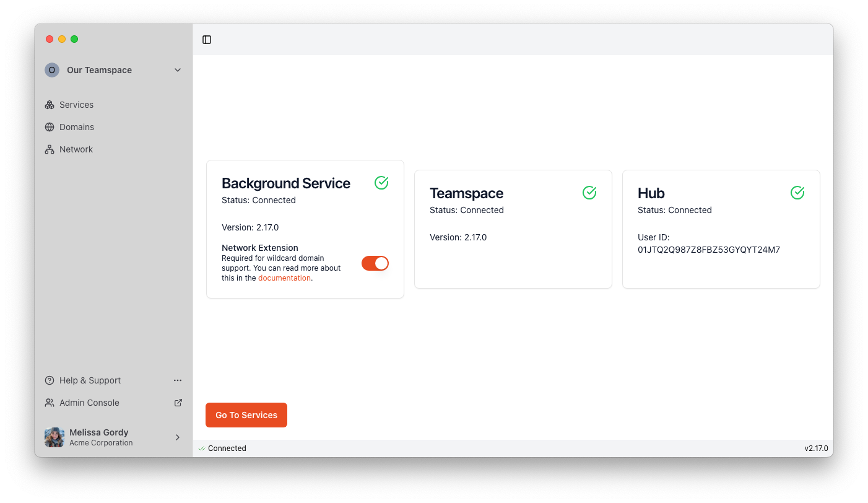868x503 pixels.
Task: Click the v2.17.0 version label in the status bar
Action: pos(816,448)
